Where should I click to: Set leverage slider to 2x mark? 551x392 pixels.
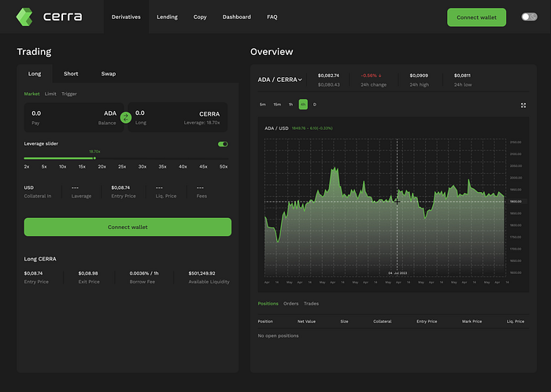pyautogui.click(x=27, y=167)
